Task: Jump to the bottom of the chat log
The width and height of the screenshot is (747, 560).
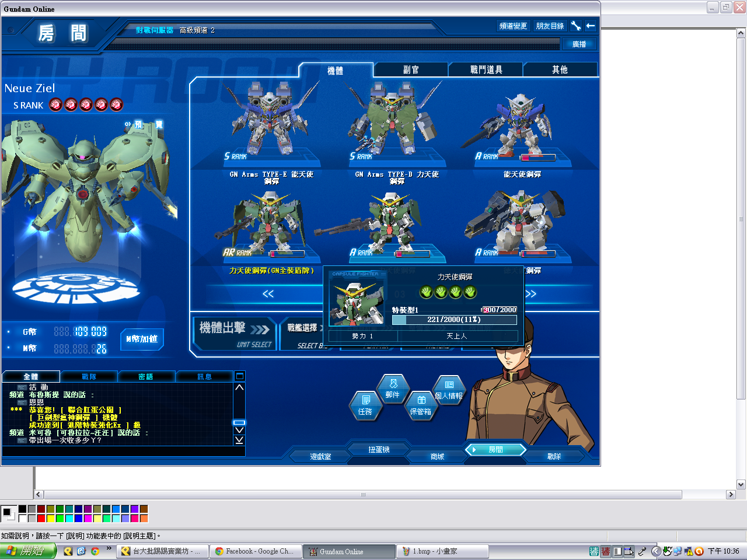Action: click(x=239, y=440)
